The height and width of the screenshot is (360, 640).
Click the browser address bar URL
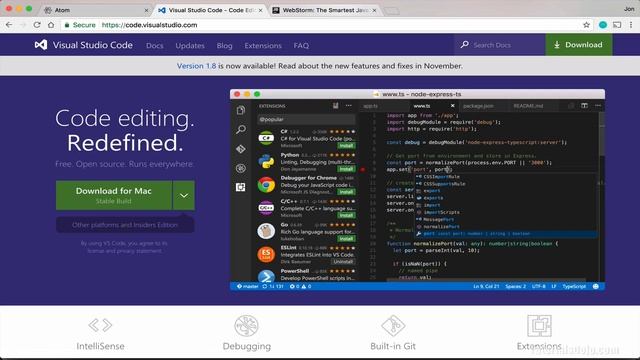coord(149,25)
